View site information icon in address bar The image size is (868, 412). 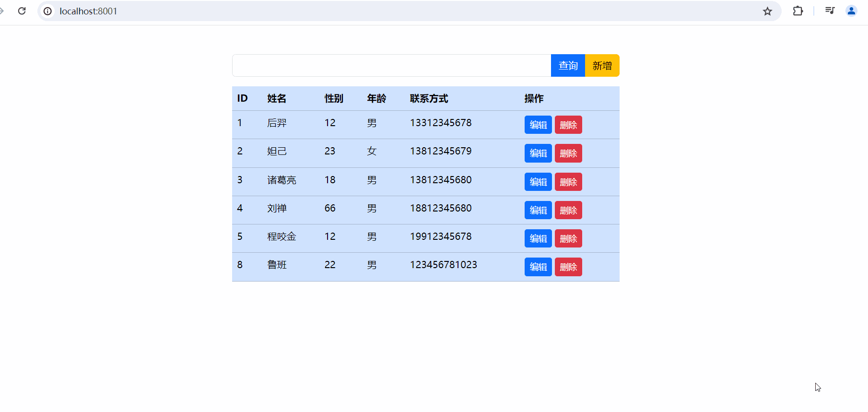47,11
